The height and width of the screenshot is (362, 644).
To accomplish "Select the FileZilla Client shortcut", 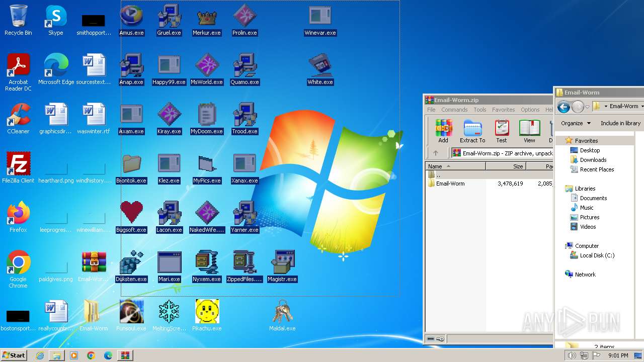I will tap(18, 168).
